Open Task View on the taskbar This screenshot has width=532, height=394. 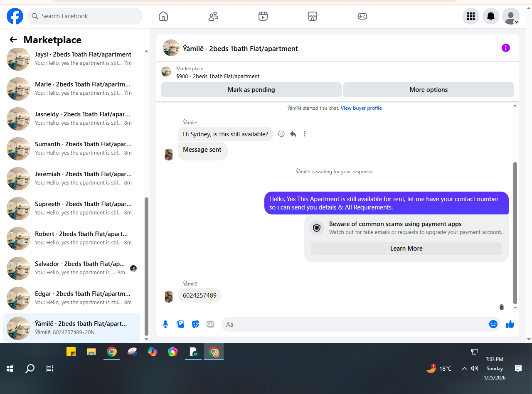[x=50, y=369]
